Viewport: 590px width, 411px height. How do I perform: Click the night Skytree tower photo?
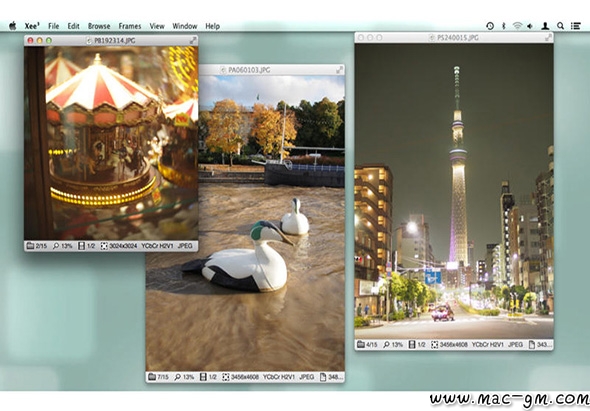point(454,191)
